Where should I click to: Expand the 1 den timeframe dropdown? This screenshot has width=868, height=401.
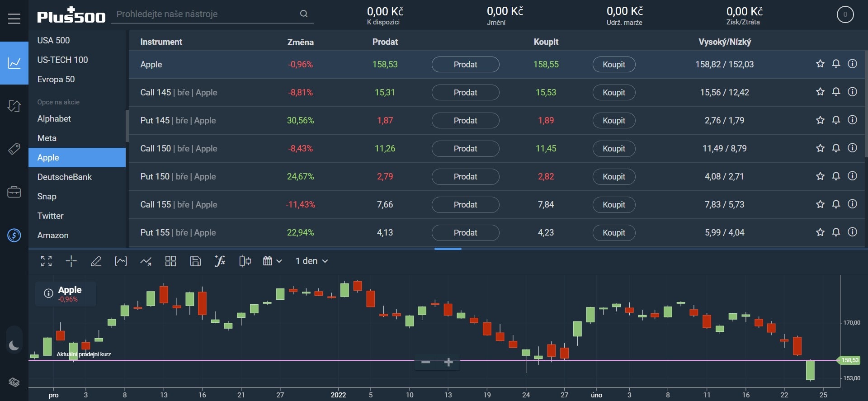[x=311, y=261]
